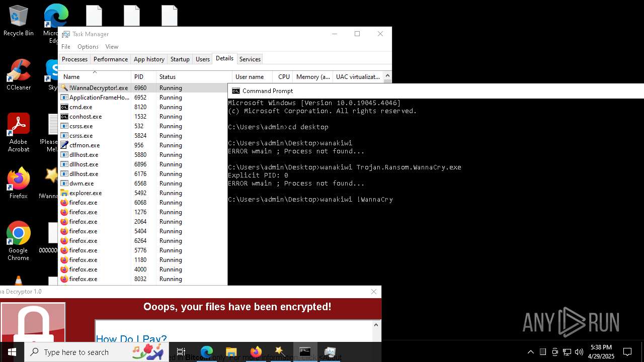Switch to the Startup tab
644x362 pixels.
(180, 59)
